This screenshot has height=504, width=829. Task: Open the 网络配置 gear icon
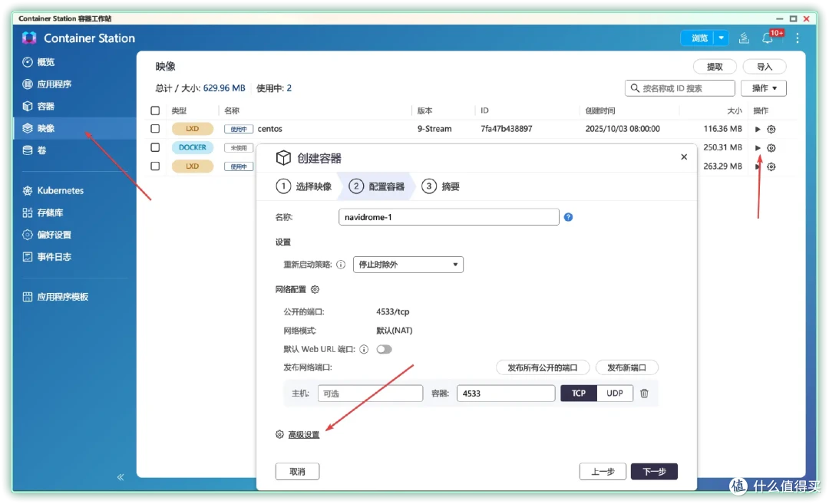pos(315,289)
